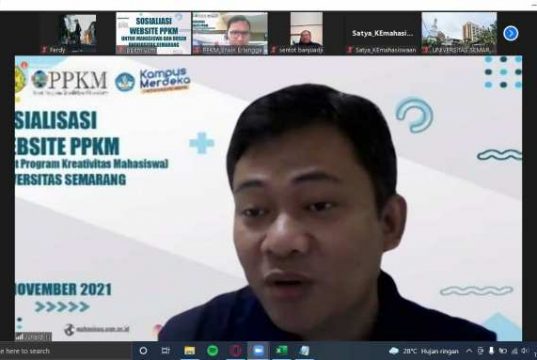Open weather widget showing 28°C Hujan ringan

(x=424, y=351)
